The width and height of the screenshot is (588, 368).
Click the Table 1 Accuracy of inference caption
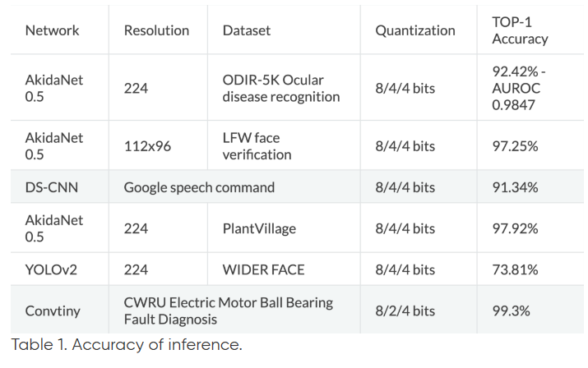127,344
